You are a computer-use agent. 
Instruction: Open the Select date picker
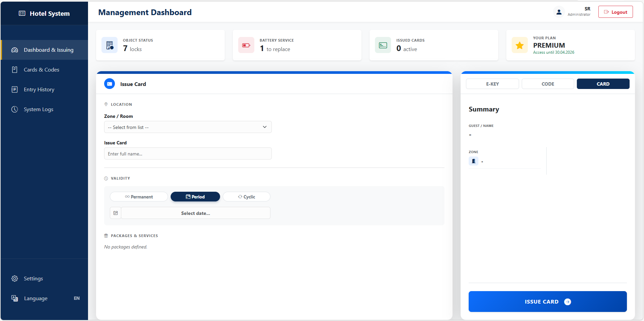(x=195, y=213)
